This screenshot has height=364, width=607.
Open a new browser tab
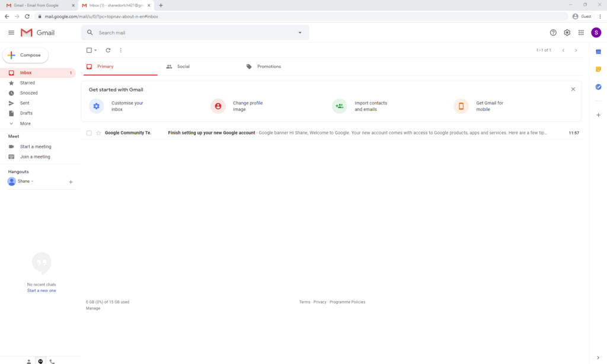click(x=161, y=5)
